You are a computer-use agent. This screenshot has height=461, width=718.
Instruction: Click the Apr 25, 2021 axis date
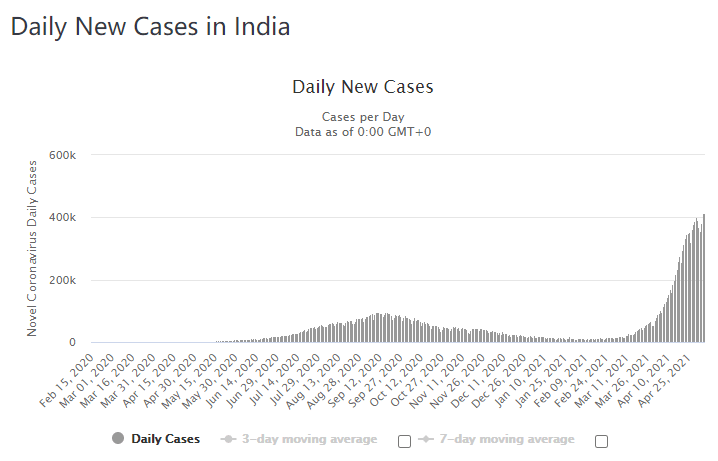(x=664, y=381)
